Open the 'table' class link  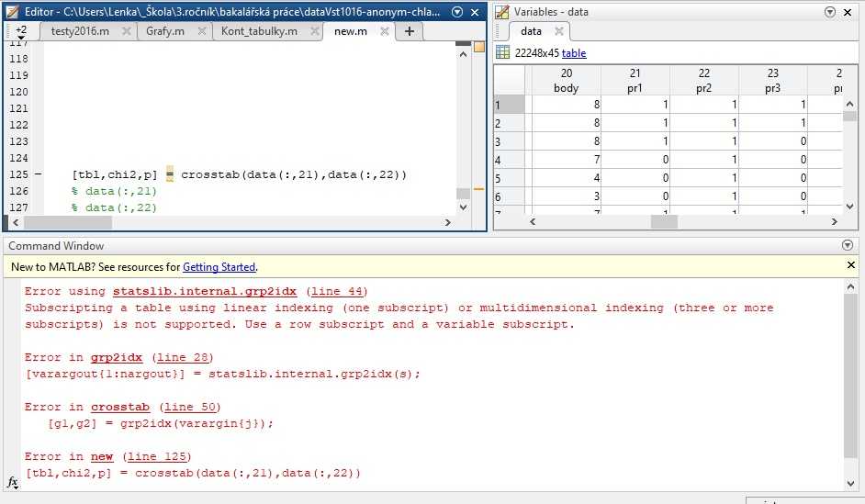574,53
